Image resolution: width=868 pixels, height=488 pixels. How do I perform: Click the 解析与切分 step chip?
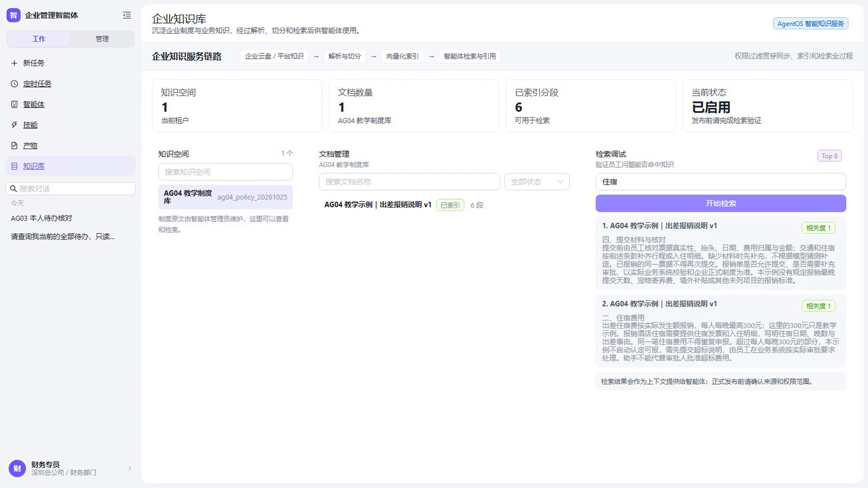[344, 56]
